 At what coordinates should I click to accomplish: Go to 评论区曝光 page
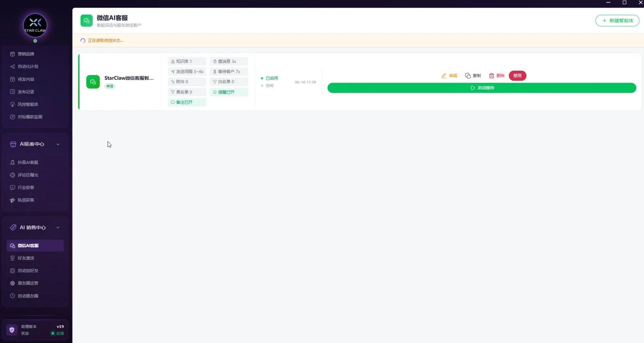35,175
